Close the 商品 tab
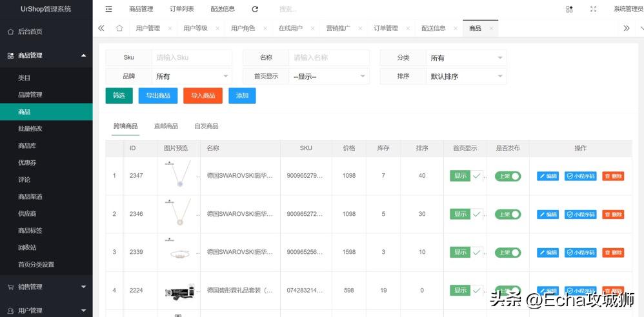 pyautogui.click(x=491, y=29)
